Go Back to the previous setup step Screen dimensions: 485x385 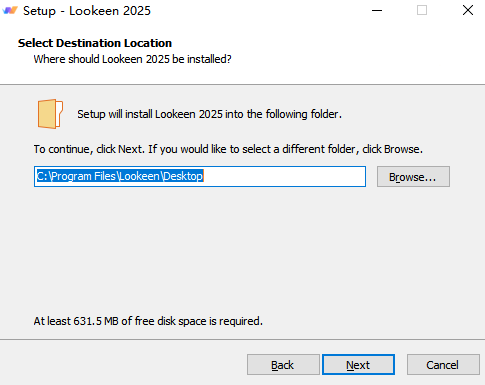283,365
